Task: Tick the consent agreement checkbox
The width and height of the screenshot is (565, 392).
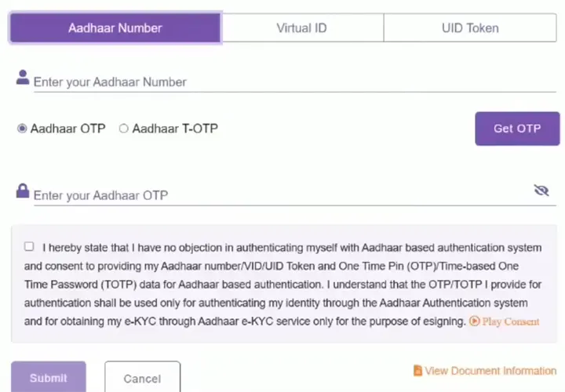Action: point(29,246)
